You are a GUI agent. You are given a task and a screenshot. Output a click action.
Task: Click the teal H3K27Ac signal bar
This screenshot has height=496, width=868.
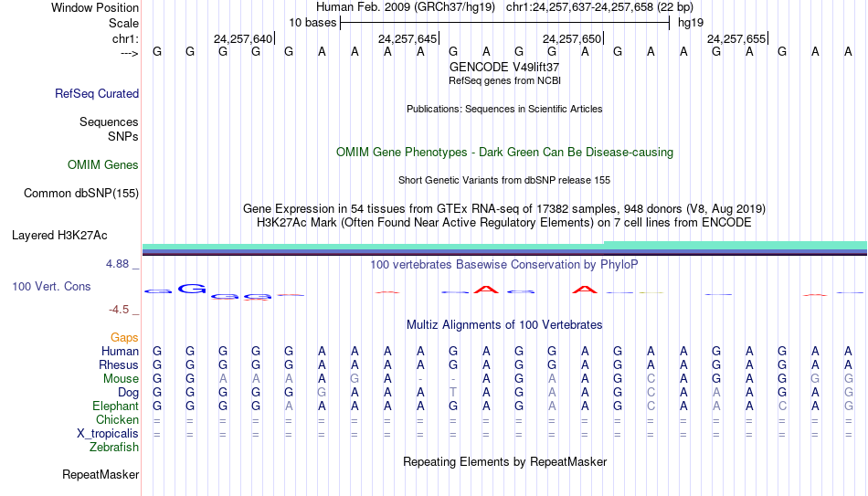click(x=504, y=246)
